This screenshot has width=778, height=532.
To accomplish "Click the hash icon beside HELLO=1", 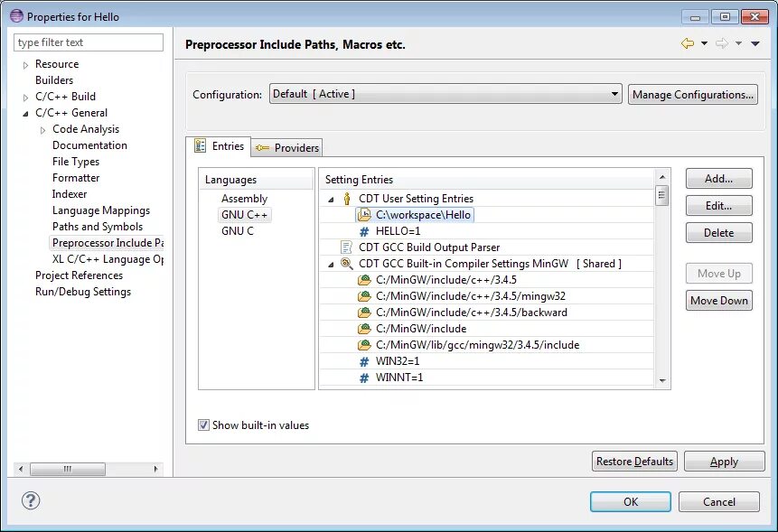I will point(364,231).
